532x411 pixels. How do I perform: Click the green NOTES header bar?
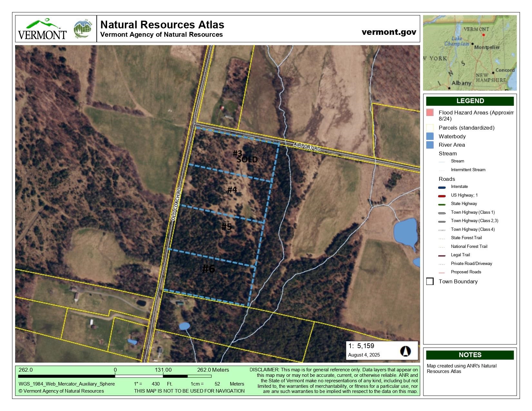tap(470, 355)
